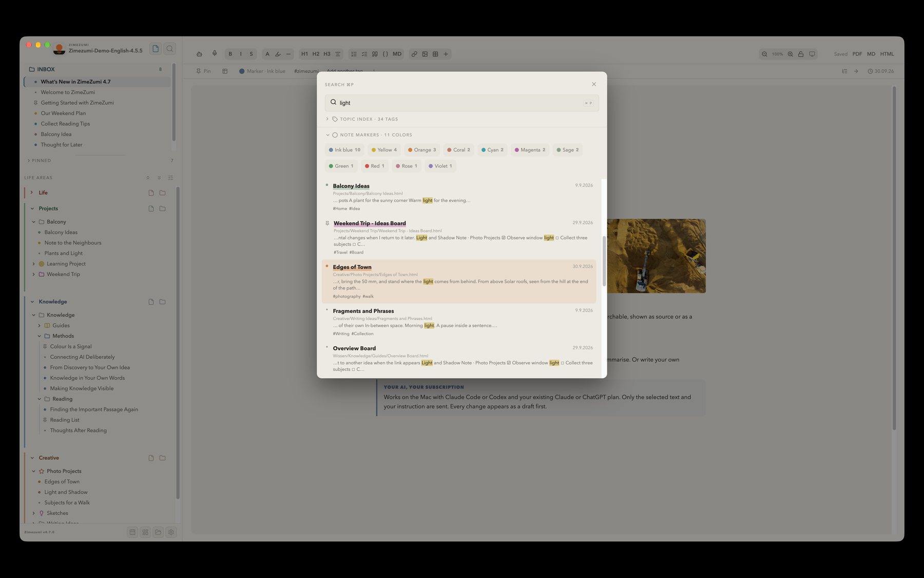Apply strikethrough with the S button
924x578 pixels.
251,54
